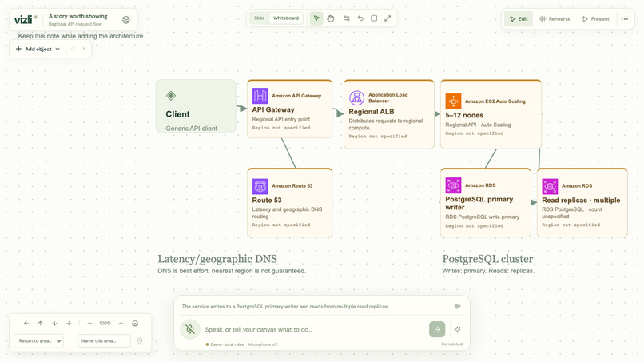Select the Regional ALB title
Viewport: 644px width, 362px height.
click(x=372, y=112)
